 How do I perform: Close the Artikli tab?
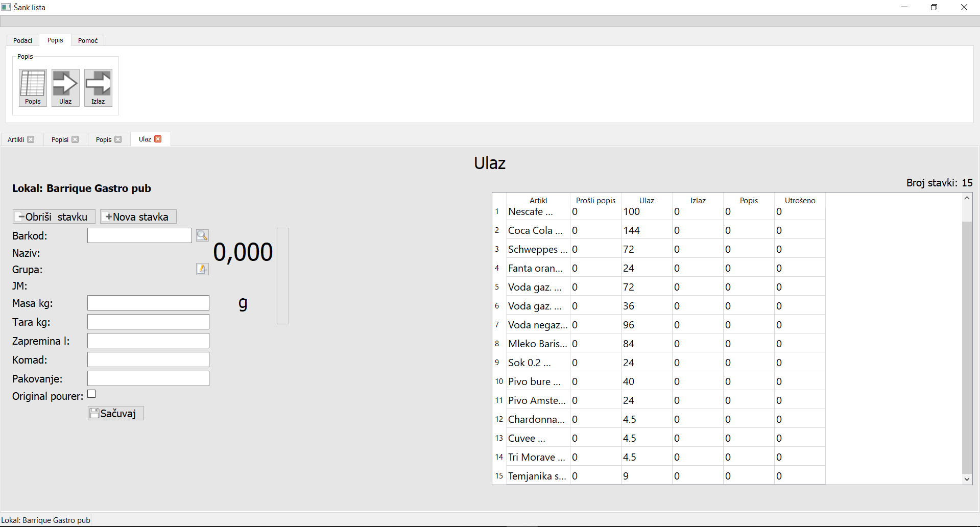[x=31, y=139]
